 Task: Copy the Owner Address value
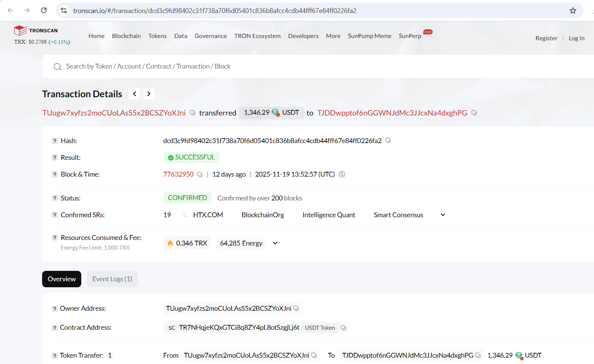pyautogui.click(x=296, y=308)
